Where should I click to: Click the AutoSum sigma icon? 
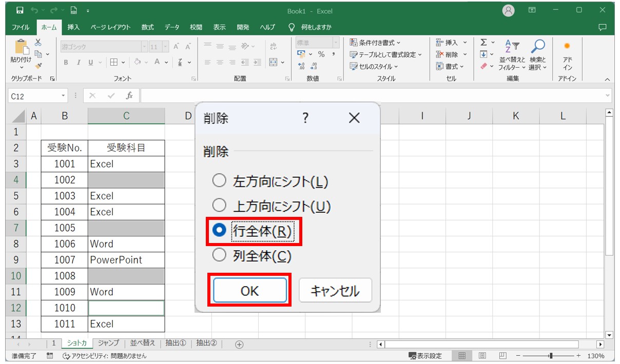point(483,43)
